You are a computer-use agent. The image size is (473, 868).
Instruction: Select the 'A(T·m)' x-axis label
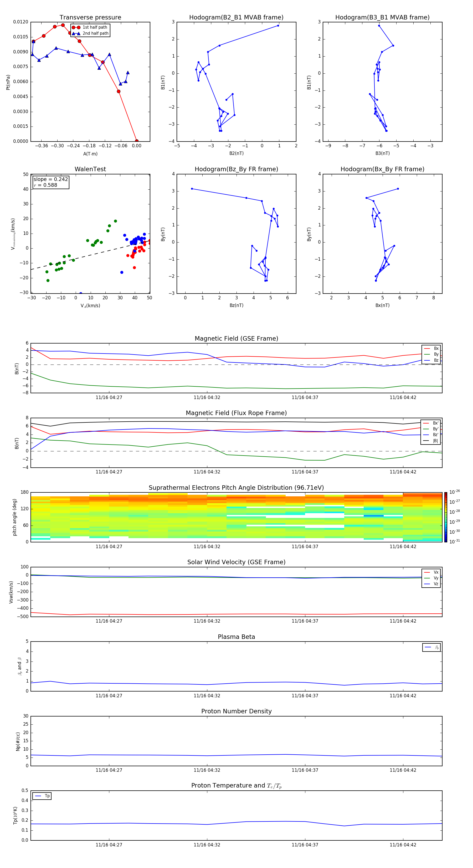click(90, 154)
